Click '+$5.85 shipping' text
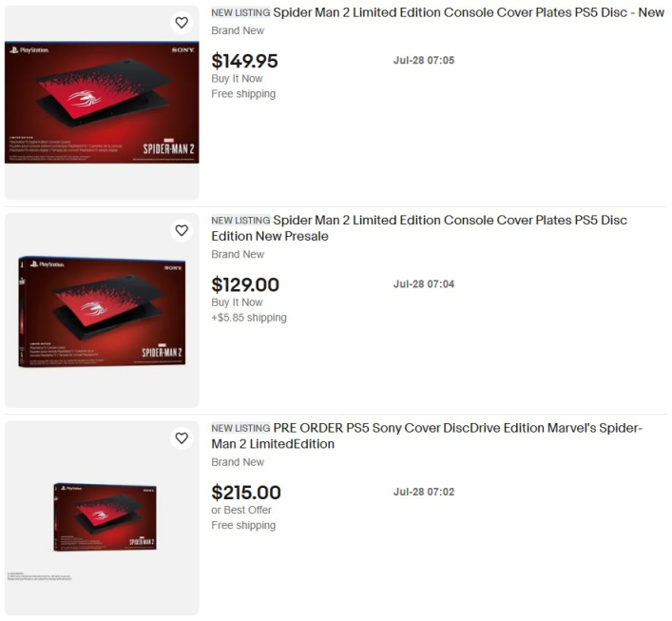The width and height of the screenshot is (672, 621). [x=249, y=318]
